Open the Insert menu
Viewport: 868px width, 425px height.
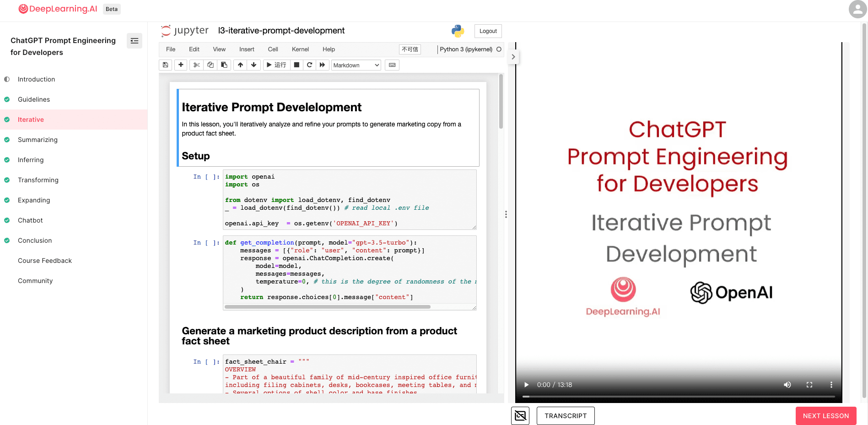[247, 49]
